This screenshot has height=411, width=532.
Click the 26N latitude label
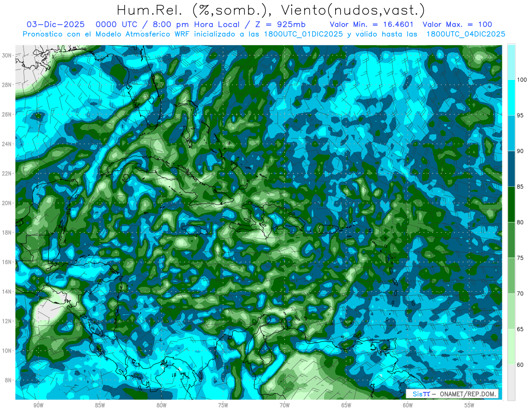[7, 114]
